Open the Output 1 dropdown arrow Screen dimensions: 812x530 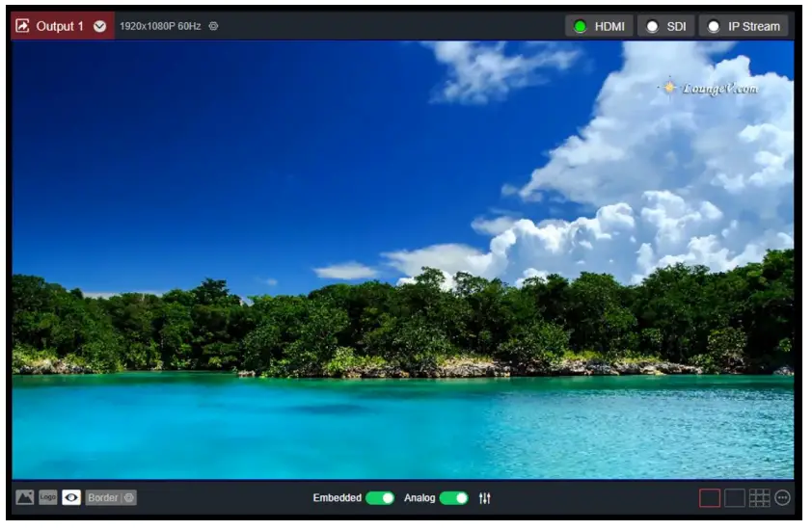(100, 26)
